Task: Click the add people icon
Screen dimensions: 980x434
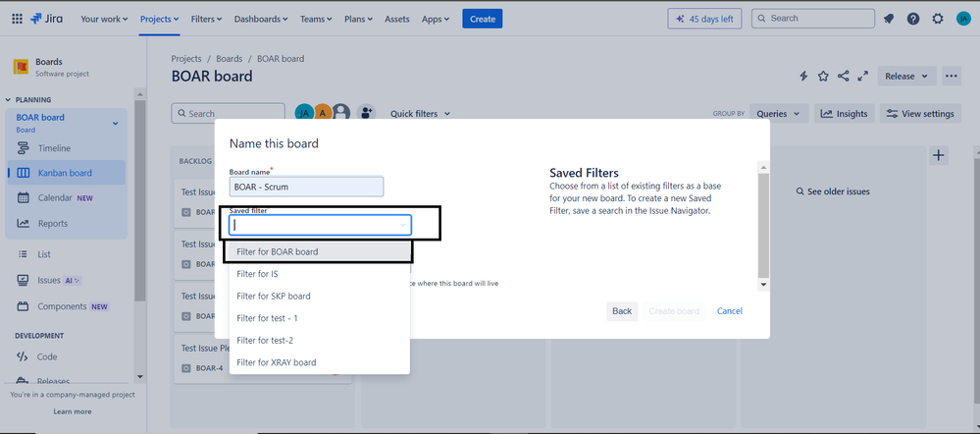Action: [366, 113]
